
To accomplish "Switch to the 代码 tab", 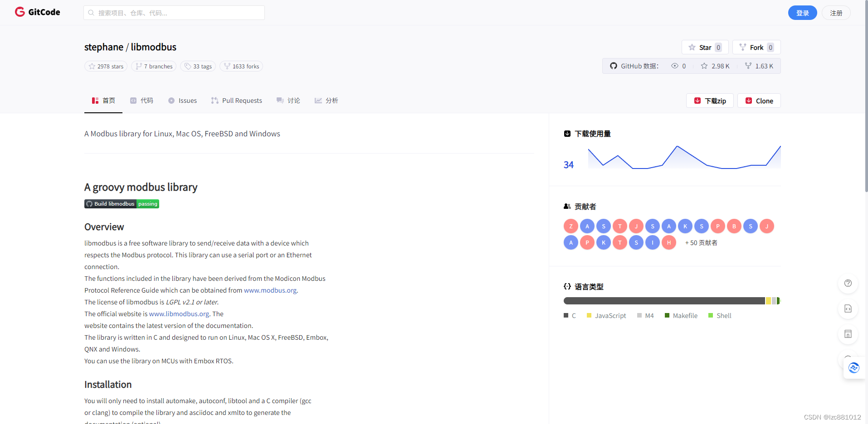I will 141,100.
